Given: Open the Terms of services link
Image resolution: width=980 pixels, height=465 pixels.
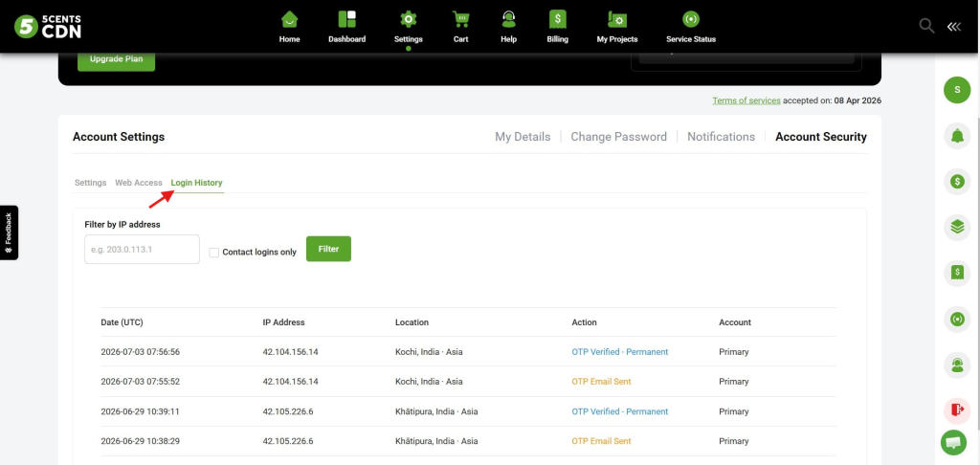Looking at the screenshot, I should coord(746,100).
